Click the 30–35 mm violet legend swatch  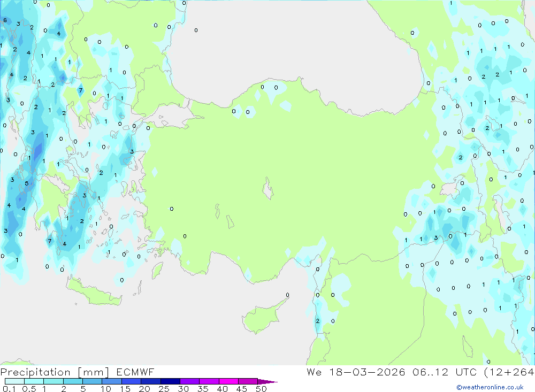click(x=189, y=381)
